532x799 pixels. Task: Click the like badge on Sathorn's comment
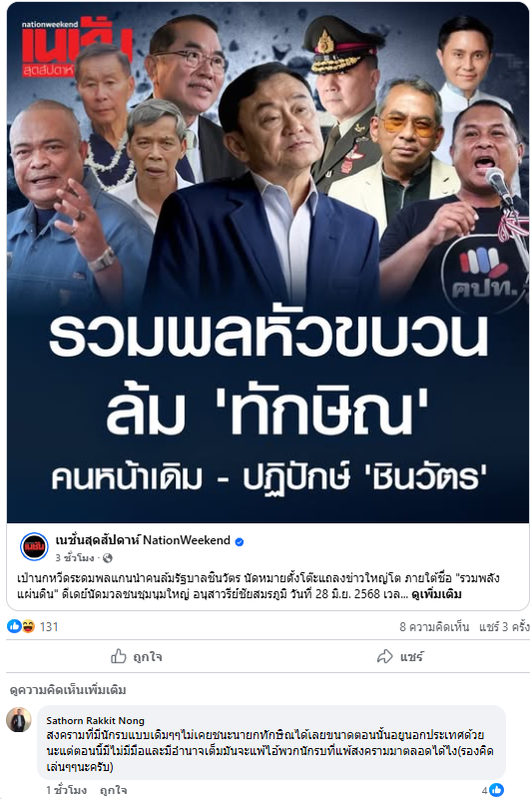(496, 791)
